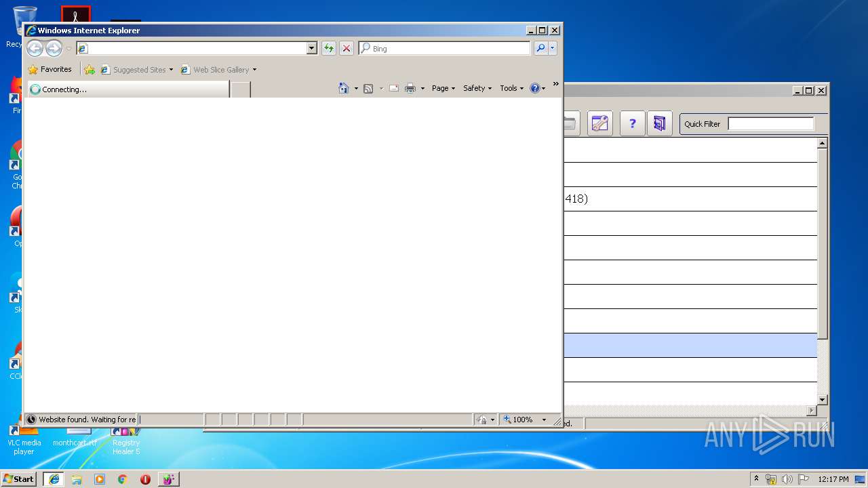Go forward with Internet Explorer's Forward arrow
This screenshot has height=488, width=868.
(54, 48)
